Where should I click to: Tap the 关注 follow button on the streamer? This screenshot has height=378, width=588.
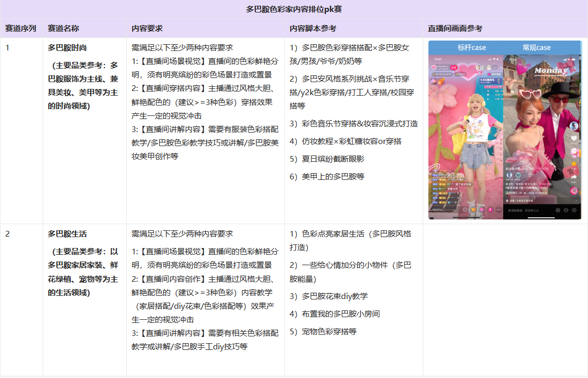[x=454, y=68]
